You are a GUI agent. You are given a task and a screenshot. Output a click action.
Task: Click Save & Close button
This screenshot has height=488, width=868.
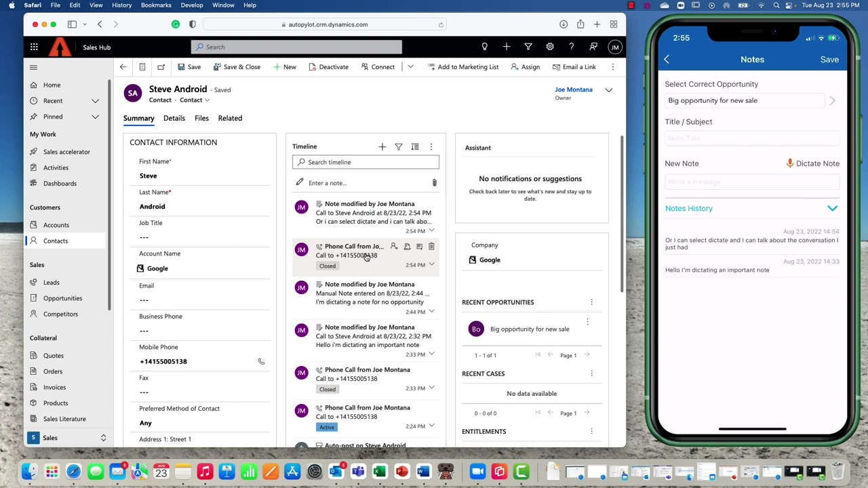pyautogui.click(x=237, y=67)
